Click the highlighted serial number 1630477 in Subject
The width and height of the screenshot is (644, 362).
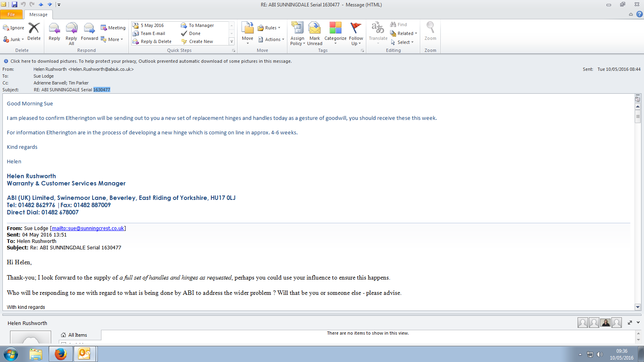tap(102, 90)
